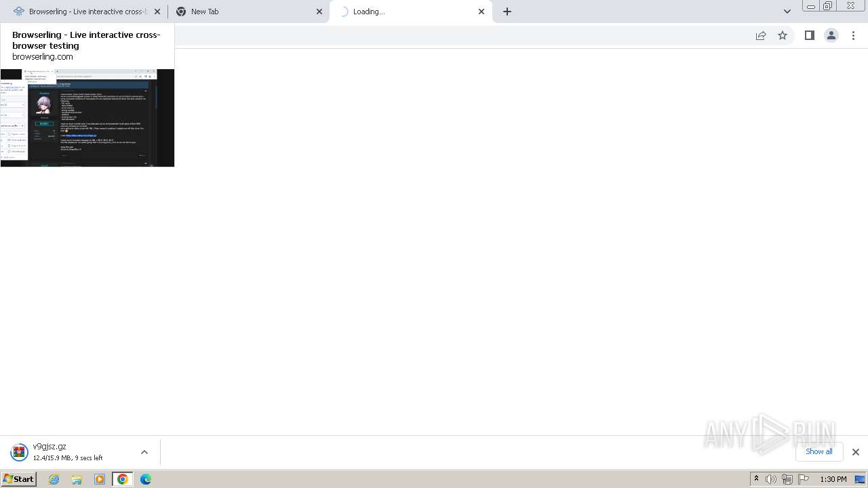Select the Loading... tab
Image resolution: width=868 pixels, height=488 pixels.
coord(411,12)
